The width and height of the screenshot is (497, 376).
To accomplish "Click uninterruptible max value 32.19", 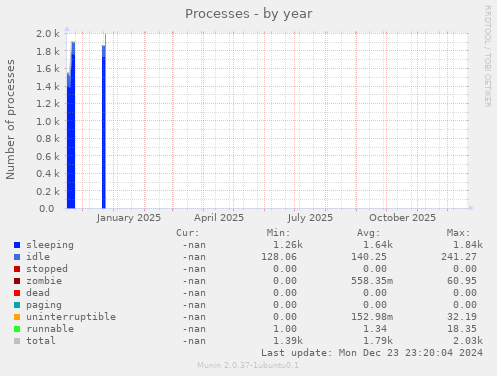I will pos(462,317).
